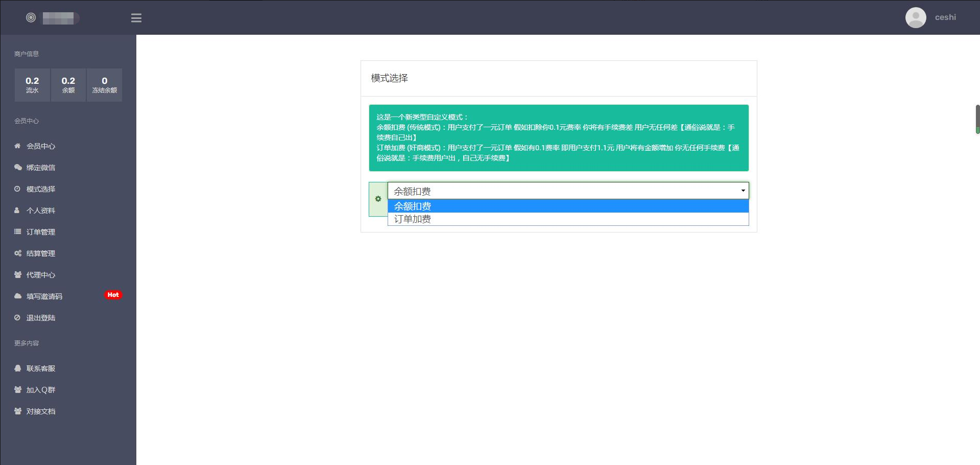Image resolution: width=980 pixels, height=465 pixels.
Task: Click the hamburger menu toggle icon
Action: click(x=136, y=18)
